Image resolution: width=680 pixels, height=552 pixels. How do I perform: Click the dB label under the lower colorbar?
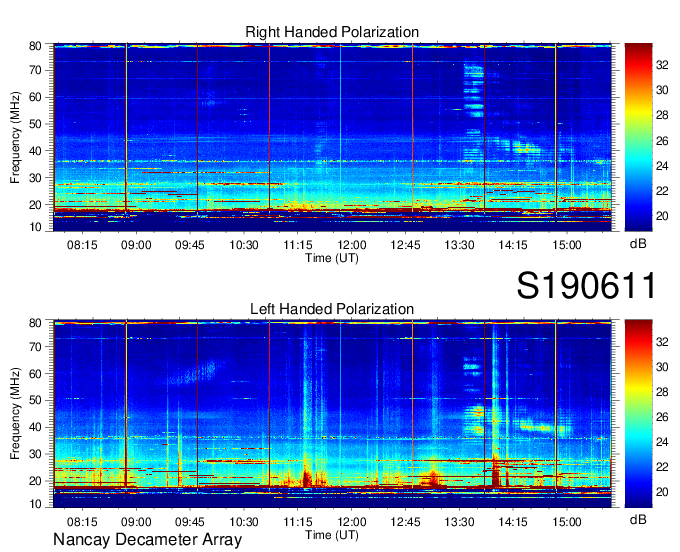click(638, 520)
